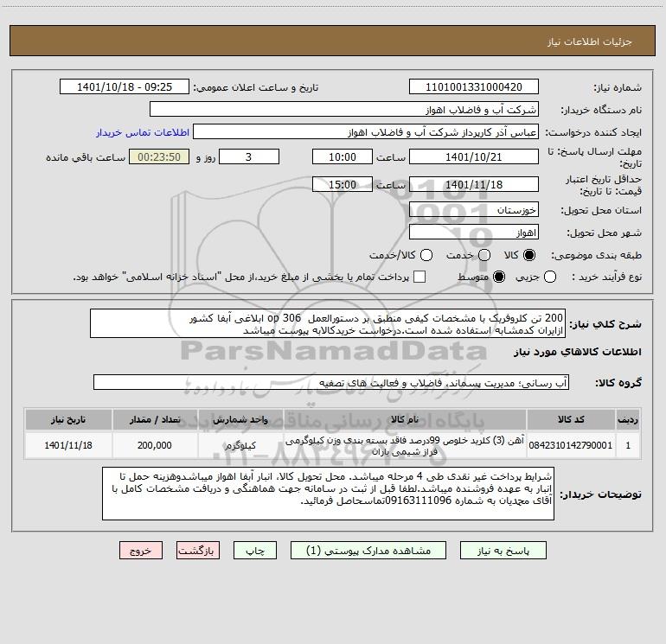Click the کد کالا column header
Screen dimensions: 666x644
pos(571,419)
